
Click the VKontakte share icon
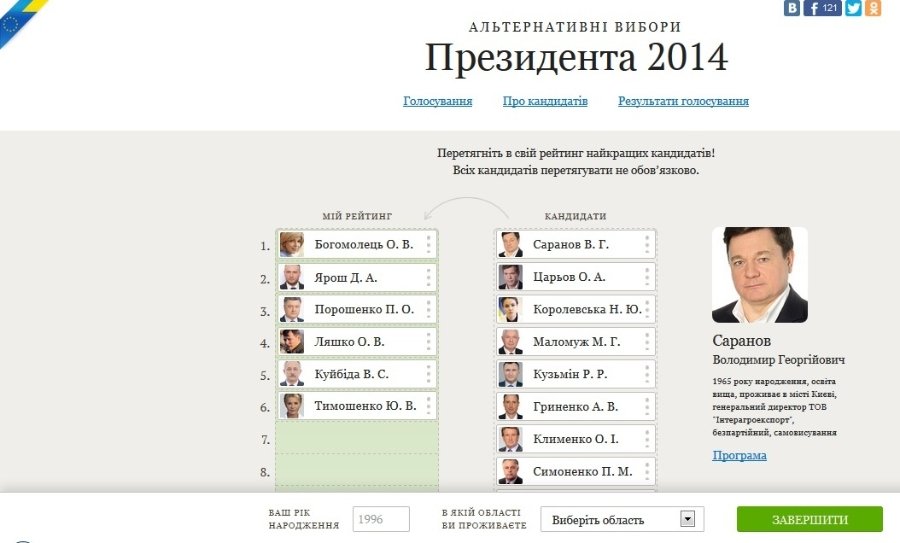pyautogui.click(x=792, y=8)
